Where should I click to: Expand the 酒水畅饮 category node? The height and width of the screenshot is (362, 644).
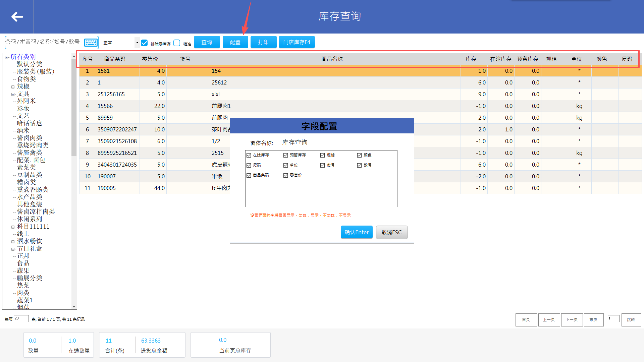click(13, 242)
